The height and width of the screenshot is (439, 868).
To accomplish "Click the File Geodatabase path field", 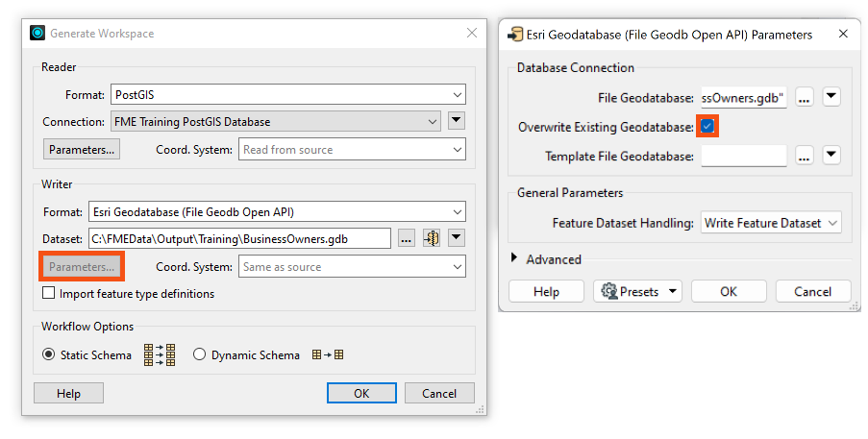I will [744, 98].
